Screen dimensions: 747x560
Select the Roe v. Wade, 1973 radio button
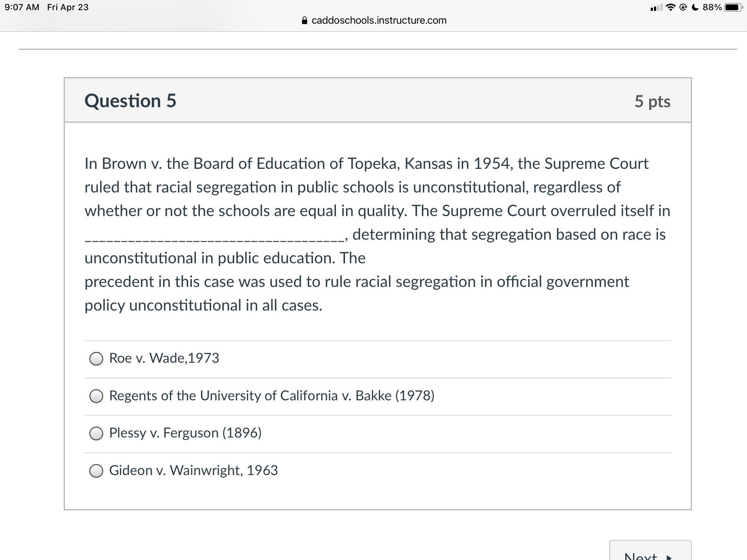click(x=96, y=359)
